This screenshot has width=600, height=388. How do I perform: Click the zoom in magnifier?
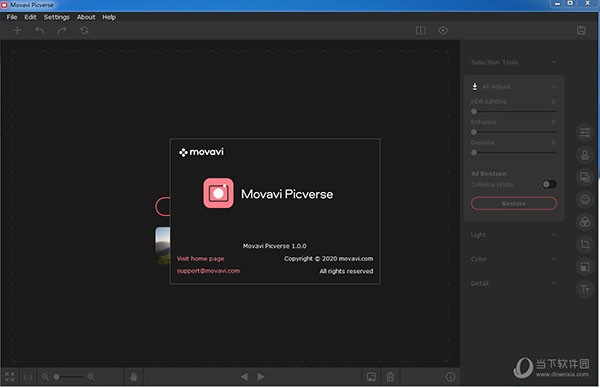point(91,377)
